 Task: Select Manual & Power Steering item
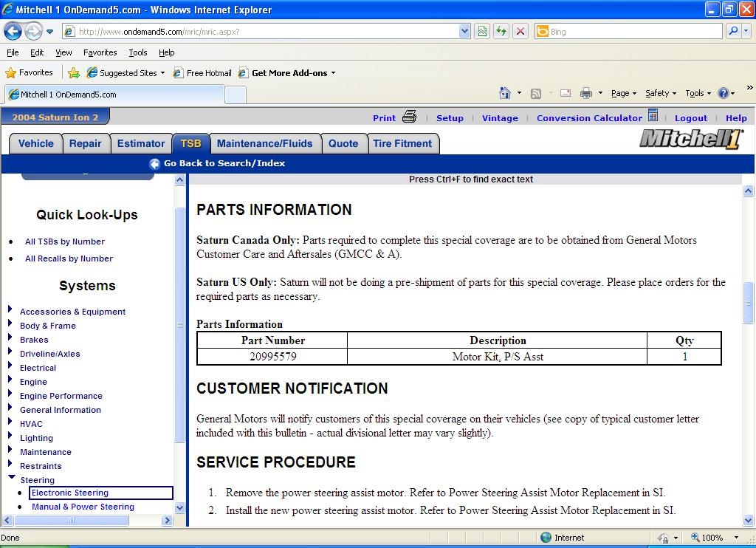(83, 507)
